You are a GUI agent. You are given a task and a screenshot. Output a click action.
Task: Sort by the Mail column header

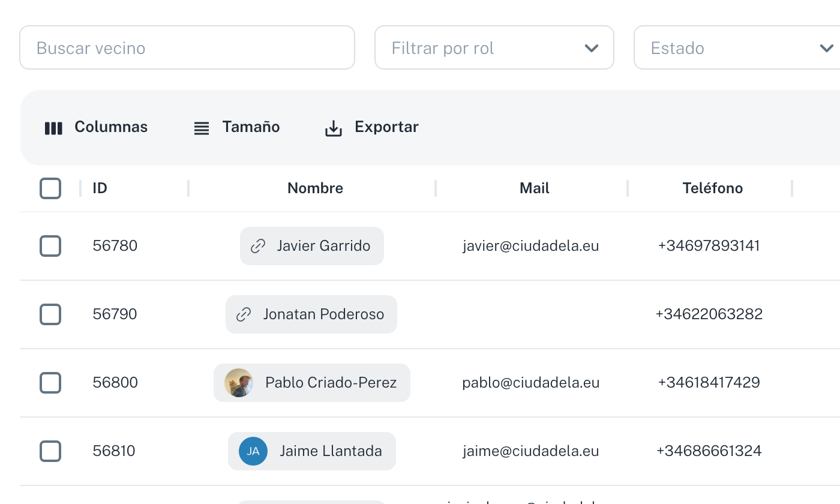[535, 188]
